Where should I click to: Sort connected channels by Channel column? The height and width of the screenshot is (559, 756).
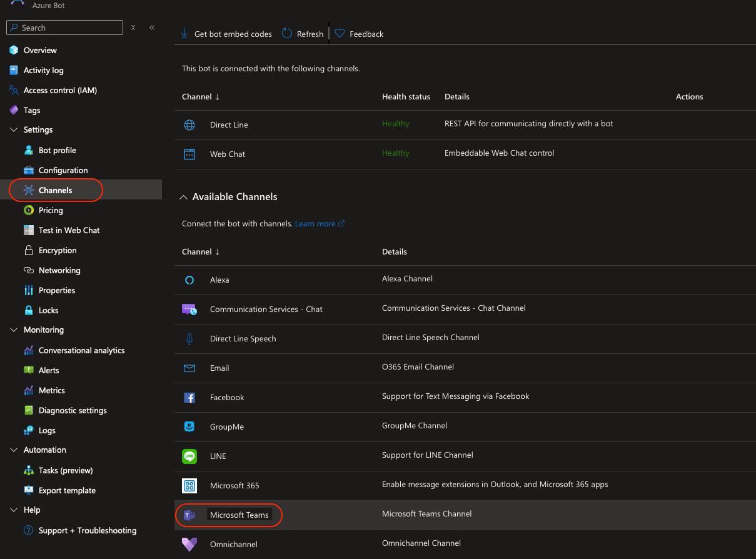click(x=201, y=97)
